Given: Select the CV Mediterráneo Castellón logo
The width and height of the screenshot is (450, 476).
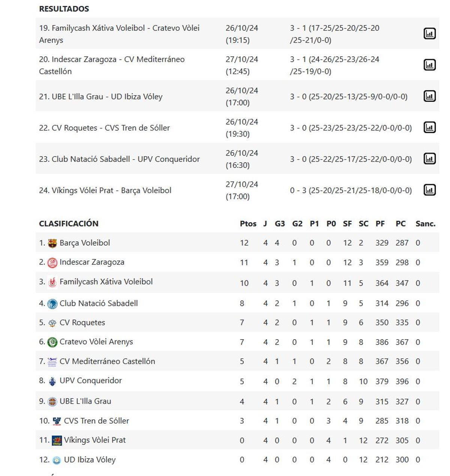Looking at the screenshot, I should coord(52,361).
